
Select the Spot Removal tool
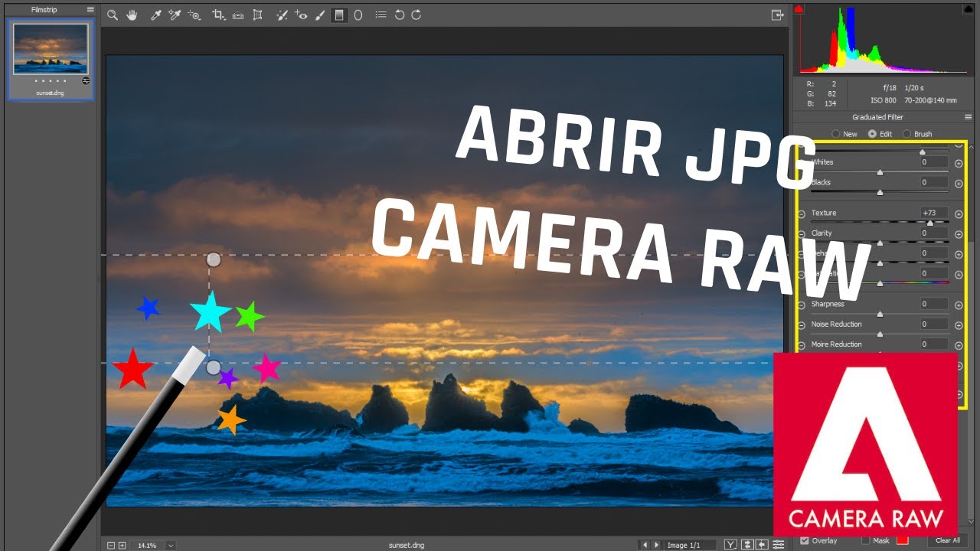(282, 15)
